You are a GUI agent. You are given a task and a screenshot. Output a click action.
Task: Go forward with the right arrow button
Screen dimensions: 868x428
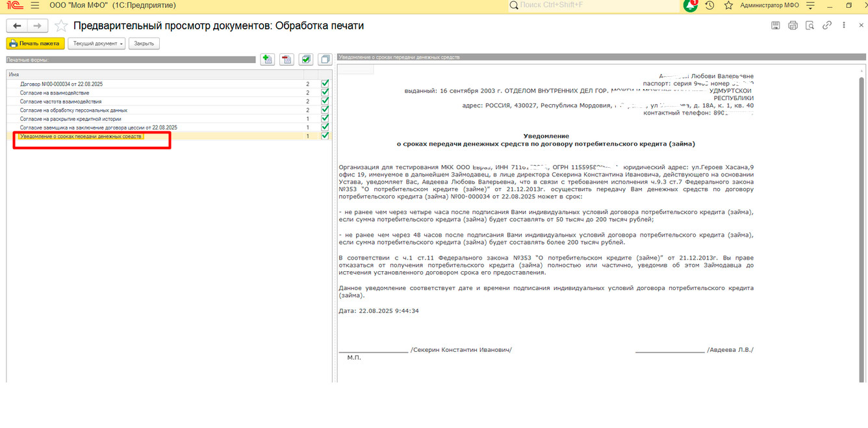pos(37,26)
